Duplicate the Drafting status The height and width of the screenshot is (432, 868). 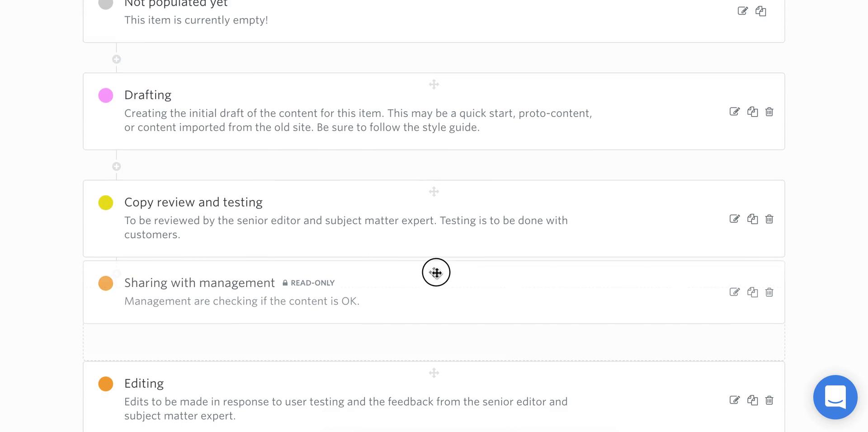(x=752, y=112)
